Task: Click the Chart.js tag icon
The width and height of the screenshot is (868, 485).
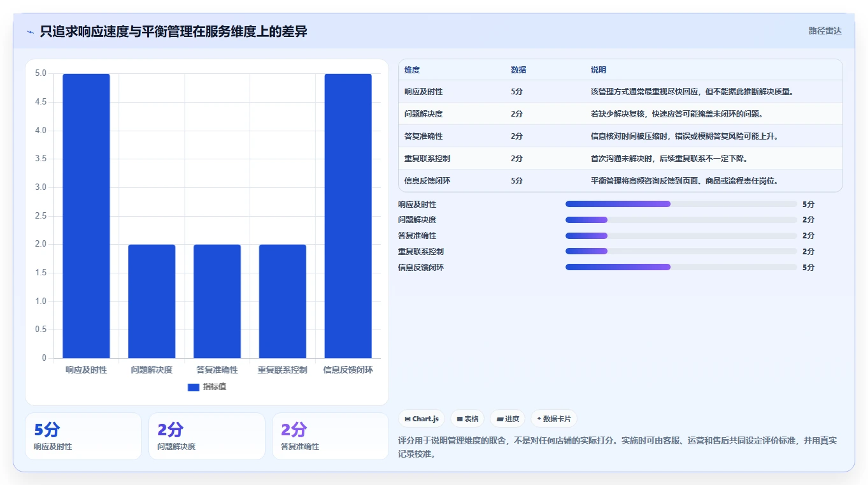Action: (x=408, y=419)
